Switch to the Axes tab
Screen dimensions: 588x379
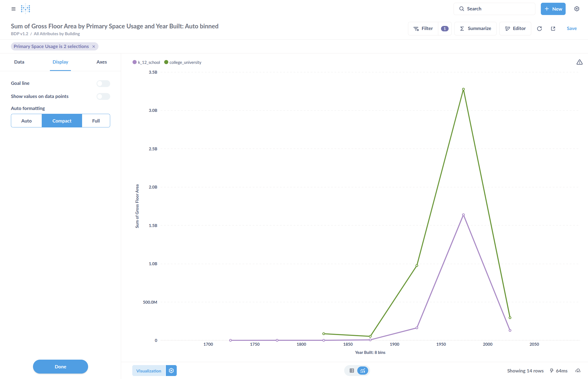(x=101, y=62)
